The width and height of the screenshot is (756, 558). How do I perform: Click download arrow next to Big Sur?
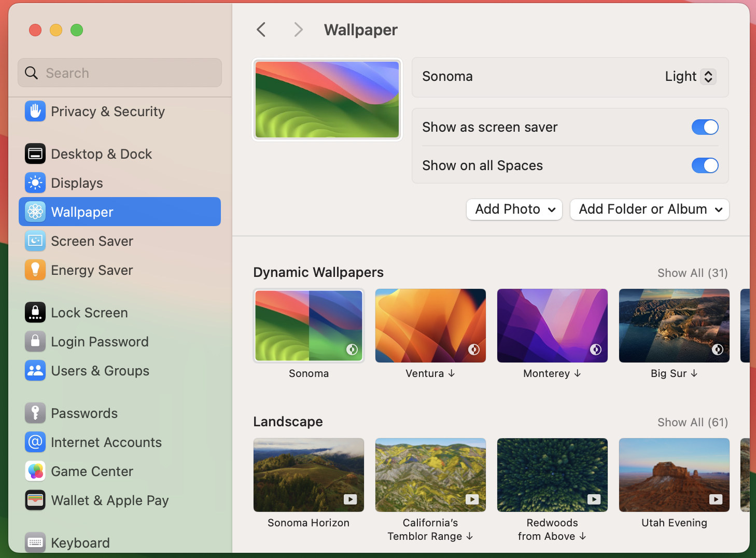(694, 373)
